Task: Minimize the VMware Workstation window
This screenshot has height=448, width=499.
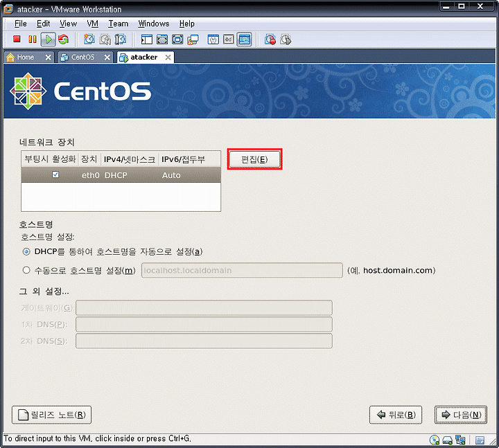Action: (x=446, y=7)
